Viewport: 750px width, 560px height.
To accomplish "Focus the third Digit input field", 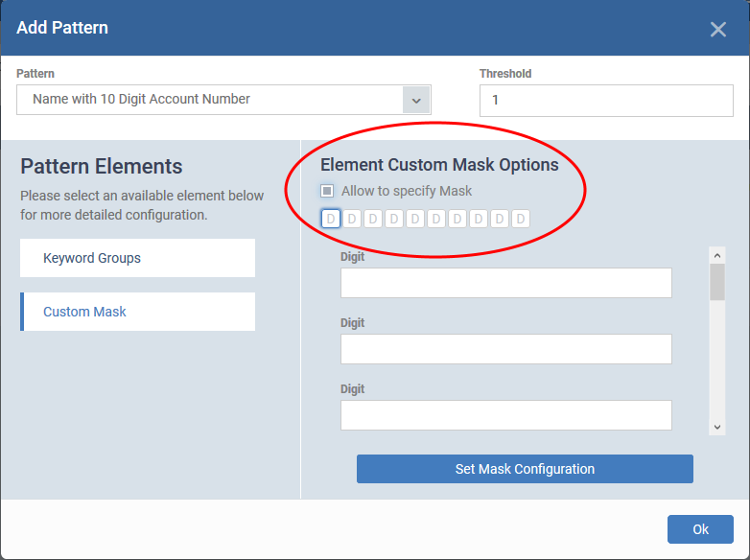I will 506,415.
